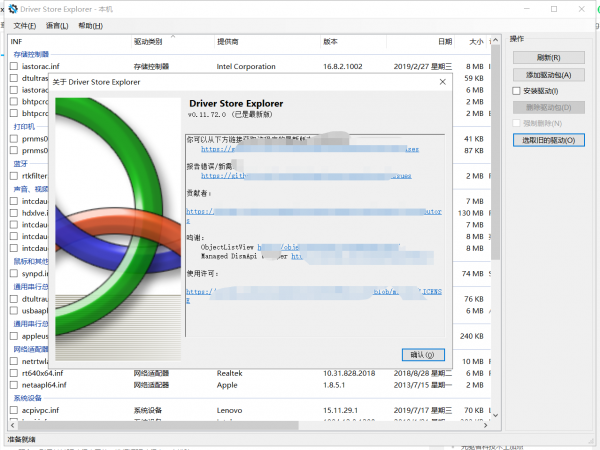
Task: Click the horizontal scroll right arrow
Action: 486,425
